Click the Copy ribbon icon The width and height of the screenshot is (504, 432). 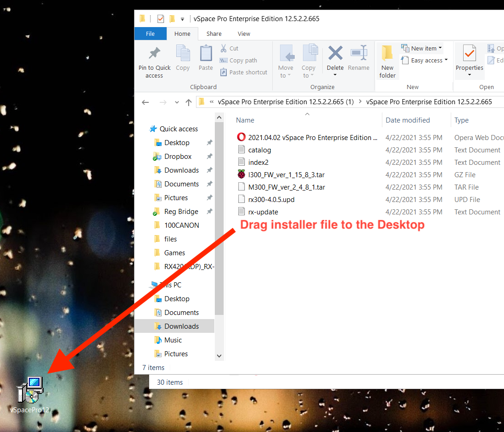click(x=183, y=53)
